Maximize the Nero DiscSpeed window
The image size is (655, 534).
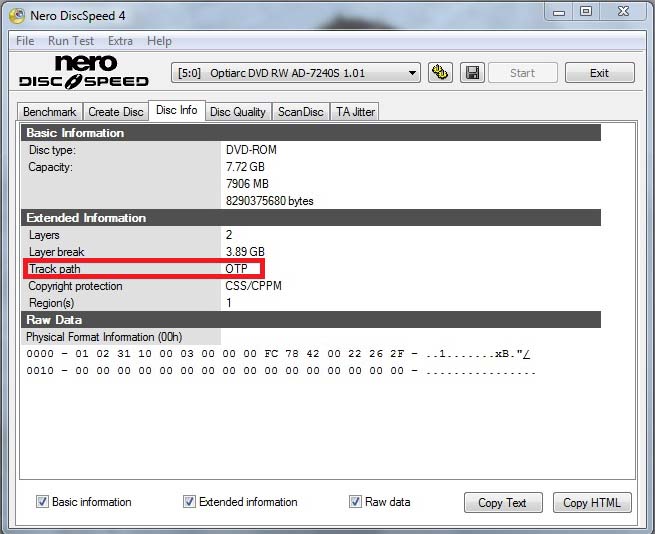point(586,11)
